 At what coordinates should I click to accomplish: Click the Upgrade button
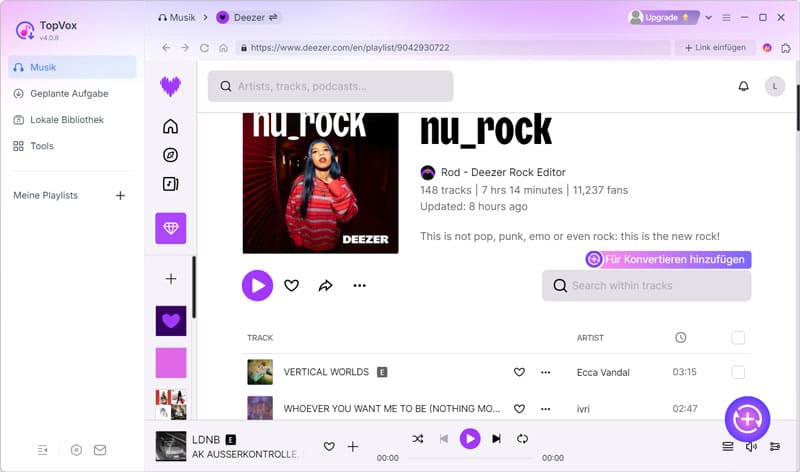tap(663, 17)
